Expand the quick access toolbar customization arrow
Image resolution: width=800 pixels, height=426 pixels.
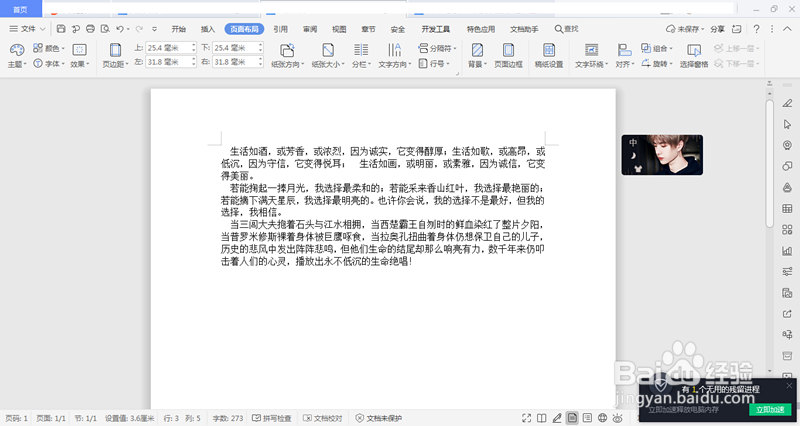coord(155,29)
